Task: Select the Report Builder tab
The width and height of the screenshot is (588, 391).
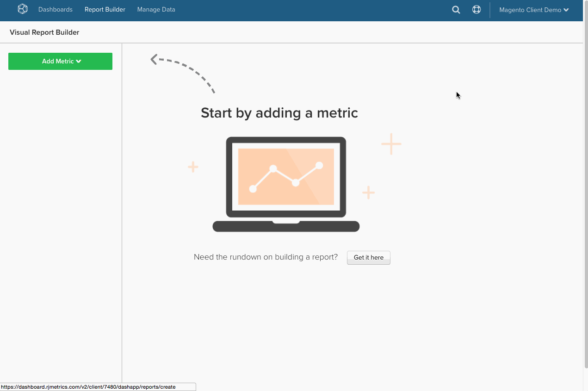Action: [105, 9]
